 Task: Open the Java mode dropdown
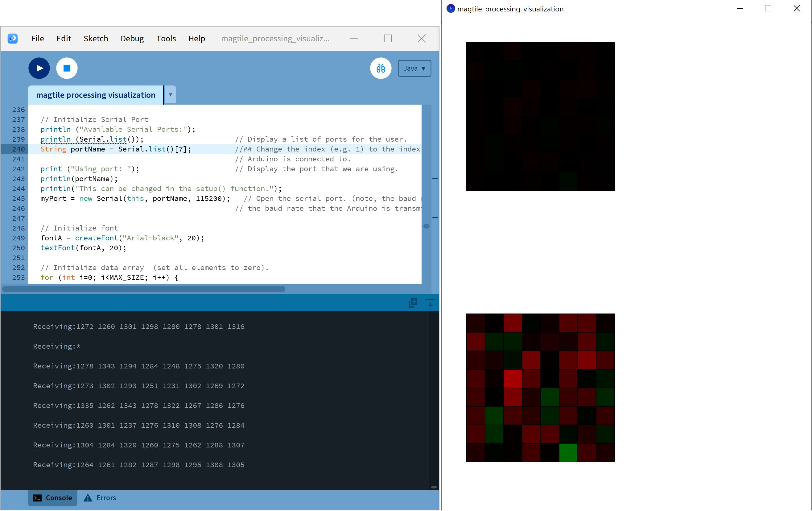[414, 68]
